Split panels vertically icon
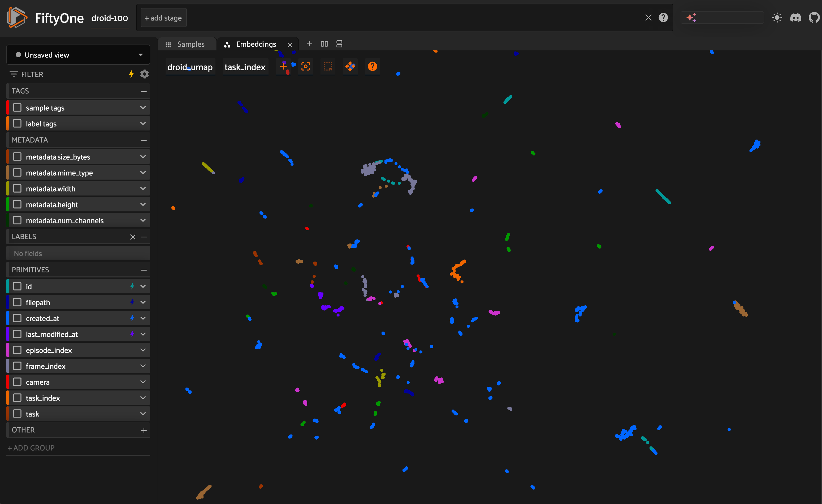Image resolution: width=822 pixels, height=504 pixels. [339, 44]
